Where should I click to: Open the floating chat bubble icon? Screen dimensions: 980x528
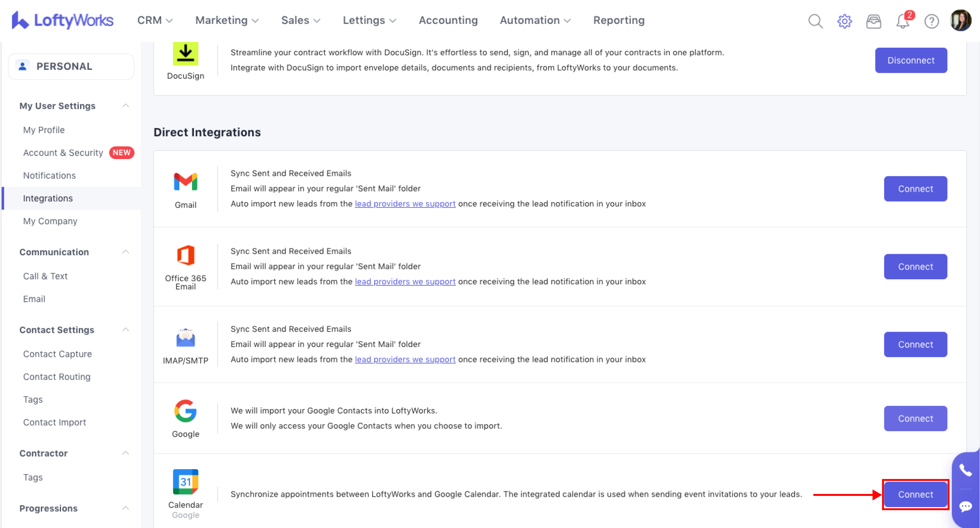pos(966,506)
